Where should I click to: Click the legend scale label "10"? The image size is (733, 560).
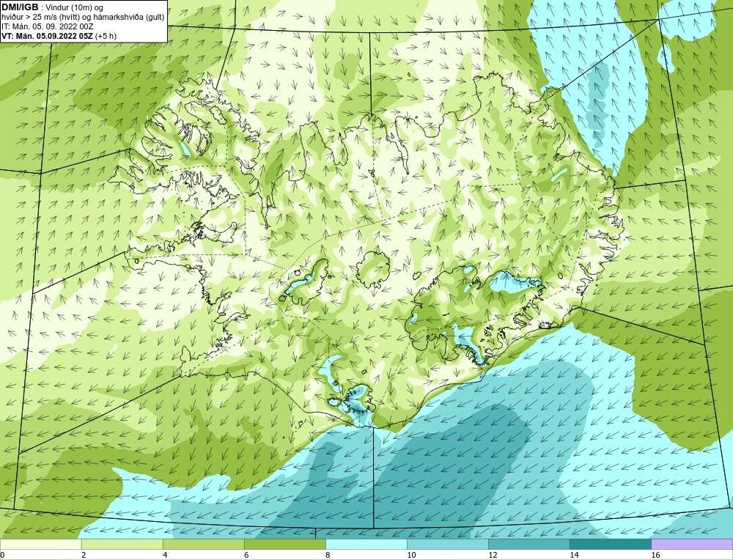coord(411,555)
